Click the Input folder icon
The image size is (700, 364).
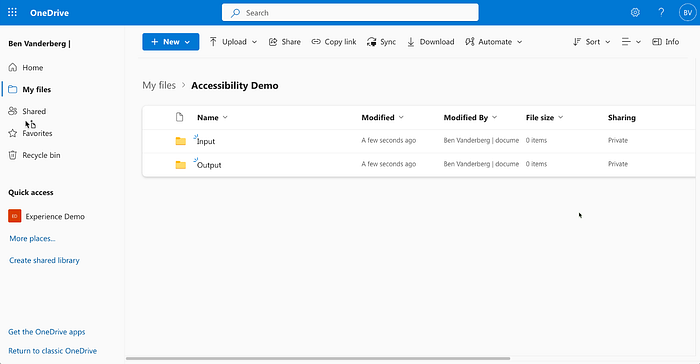coord(180,141)
